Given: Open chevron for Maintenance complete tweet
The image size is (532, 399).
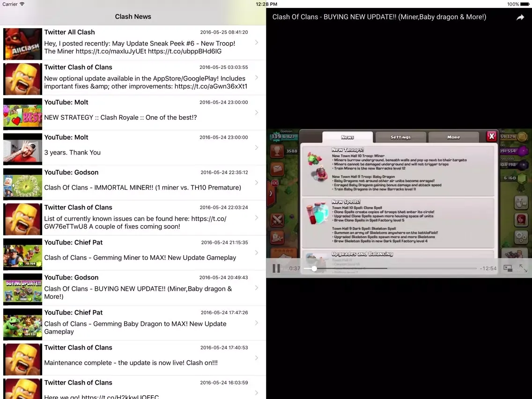Looking at the screenshot, I should pos(257,358).
